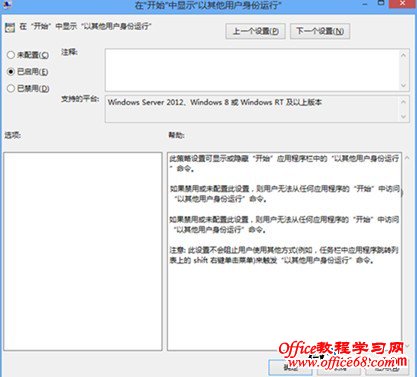Image resolution: width=417 pixels, height=377 pixels.
Task: Click the supported platforms scroll-up arrow
Action: (x=404, y=102)
